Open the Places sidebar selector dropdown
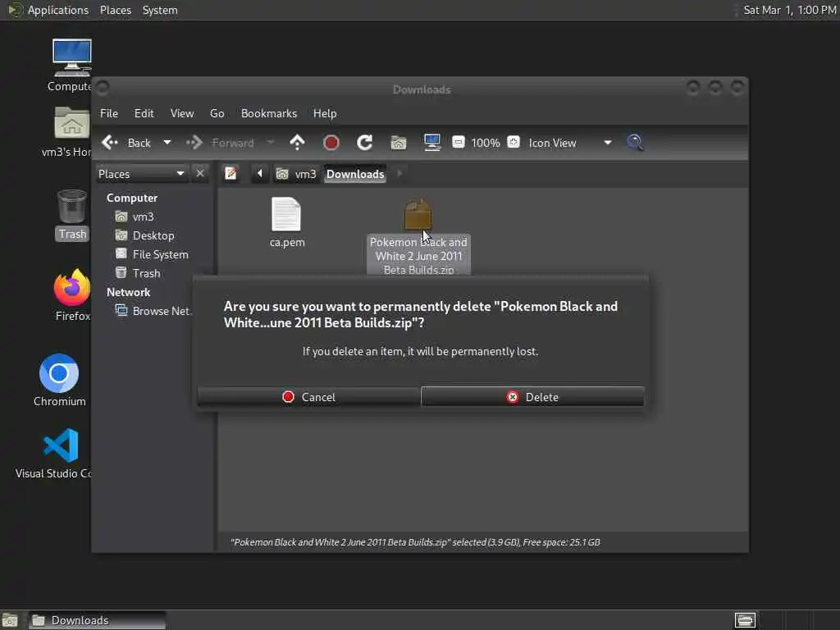 [142, 174]
